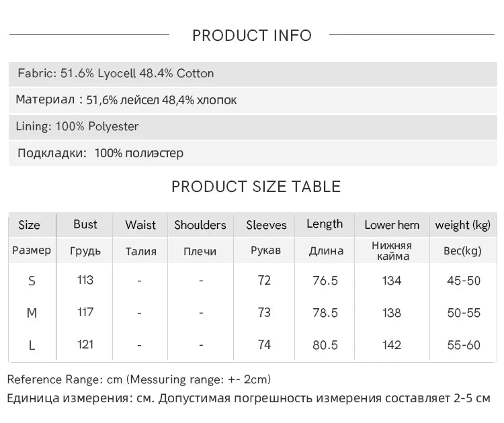Click the Reference Range cm note
This screenshot has width=504, height=423.
[139, 379]
